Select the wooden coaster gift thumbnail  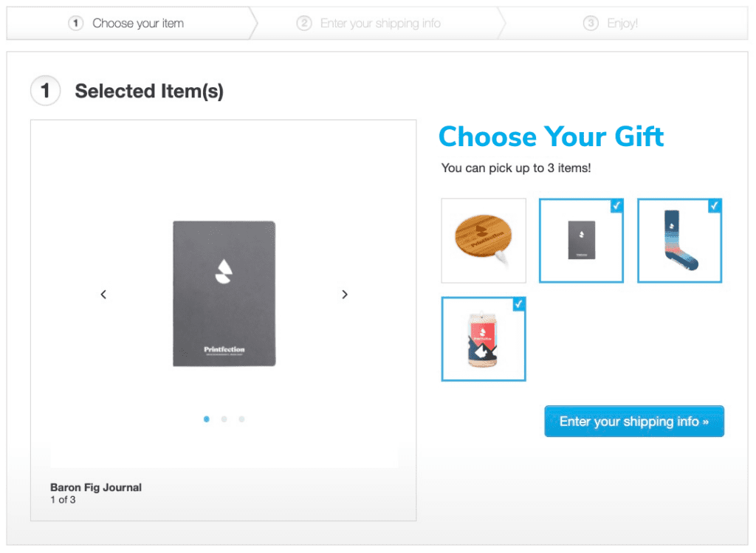click(x=484, y=240)
